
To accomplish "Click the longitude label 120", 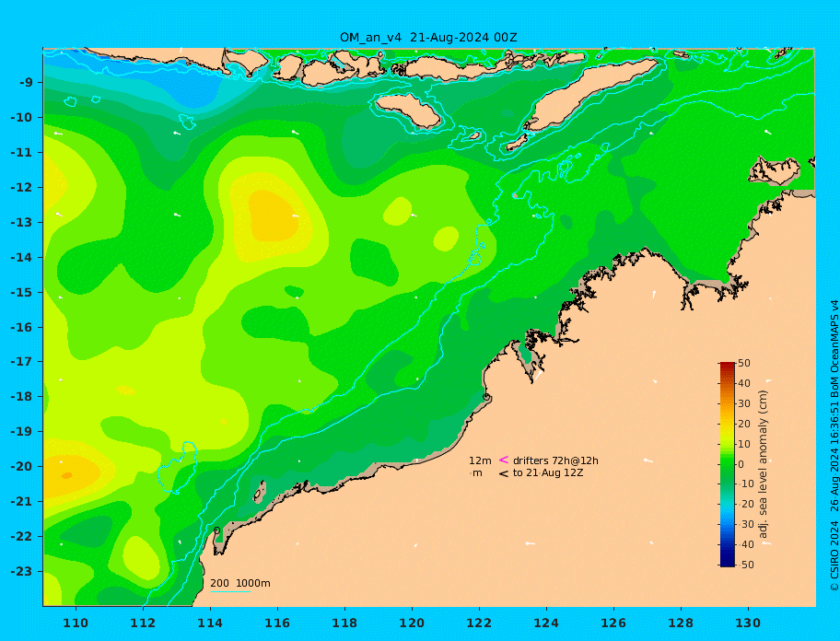I will 412,624.
